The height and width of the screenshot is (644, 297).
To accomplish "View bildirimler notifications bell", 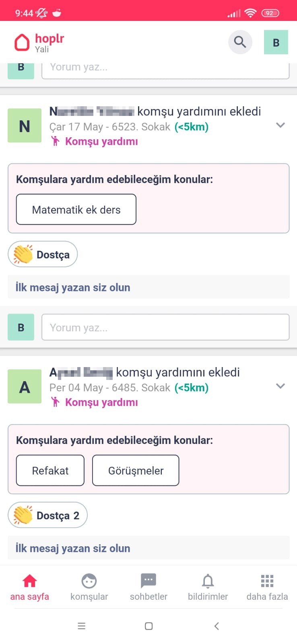I will pos(208,587).
